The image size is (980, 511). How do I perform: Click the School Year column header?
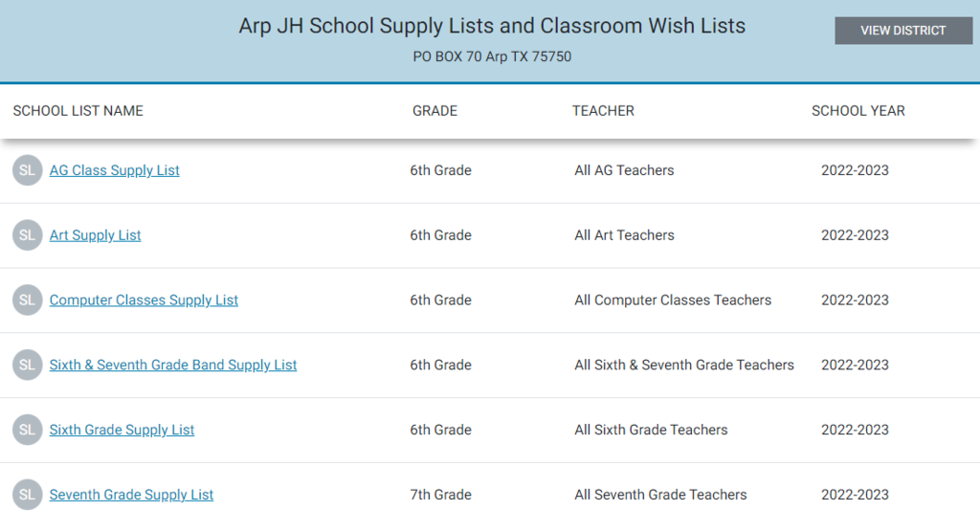click(858, 111)
